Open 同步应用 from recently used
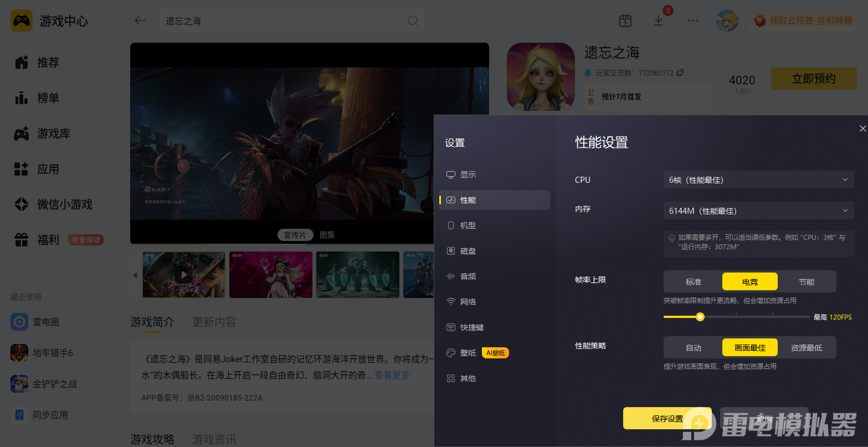Screen dimensions: 868x447 19,415
